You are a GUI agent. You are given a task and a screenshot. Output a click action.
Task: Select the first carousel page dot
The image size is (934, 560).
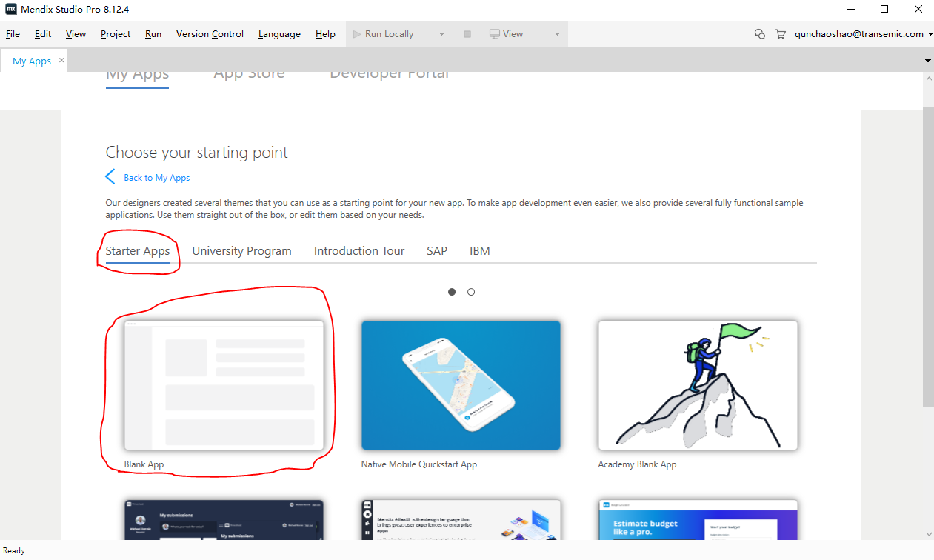pyautogui.click(x=452, y=292)
